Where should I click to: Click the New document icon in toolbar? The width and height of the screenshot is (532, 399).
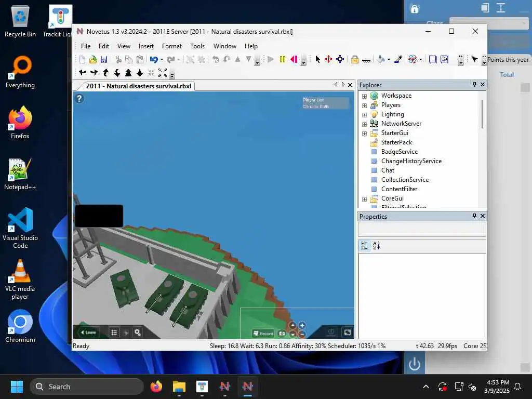[x=82, y=60]
